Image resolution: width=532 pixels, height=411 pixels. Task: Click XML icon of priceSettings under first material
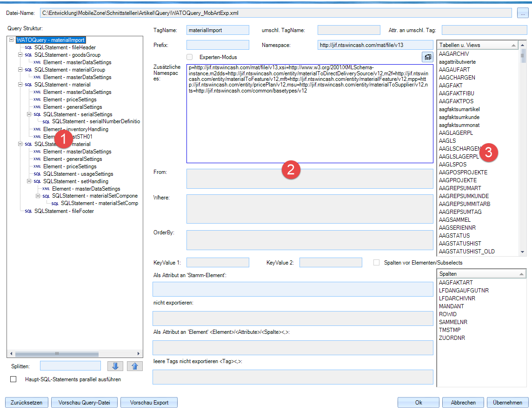click(x=37, y=99)
